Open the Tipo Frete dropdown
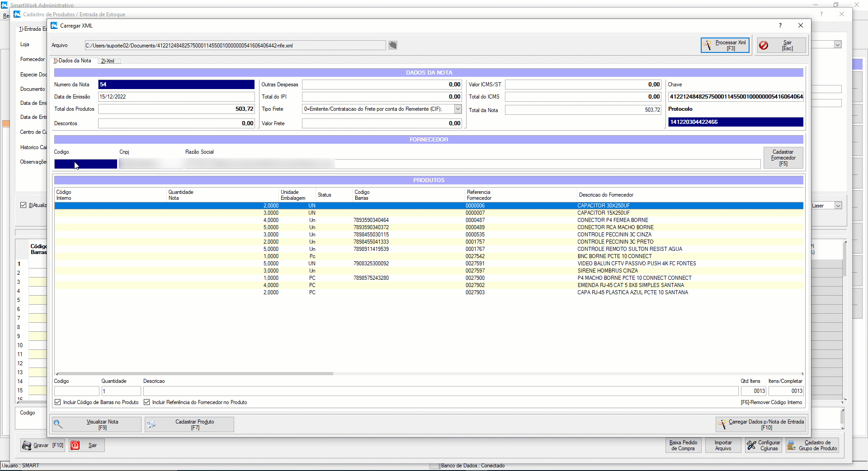Screen dimensions: 868x471 (x=458, y=109)
